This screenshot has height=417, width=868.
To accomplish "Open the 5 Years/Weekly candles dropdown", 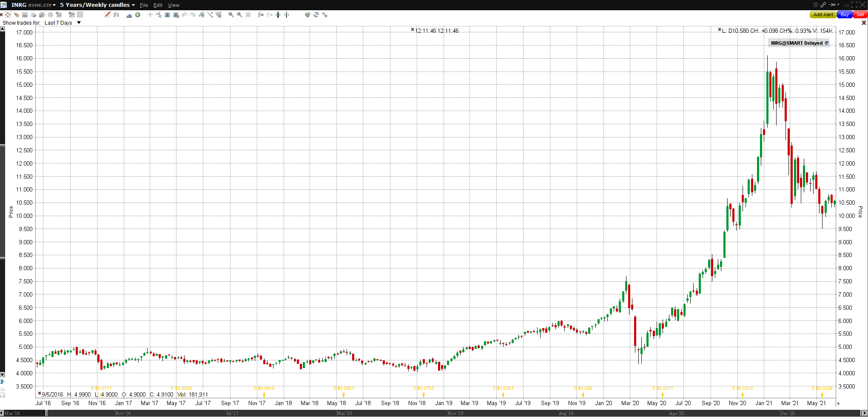I will tap(97, 5).
